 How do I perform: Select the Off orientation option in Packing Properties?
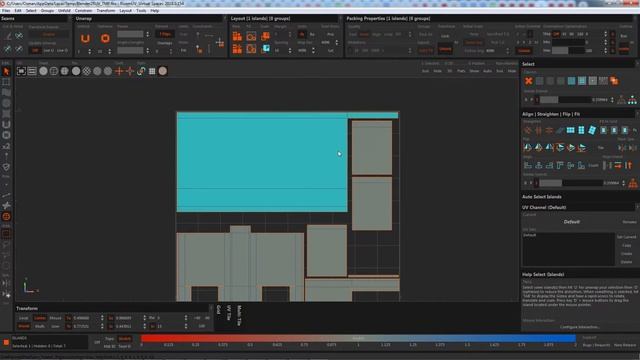tap(556, 34)
